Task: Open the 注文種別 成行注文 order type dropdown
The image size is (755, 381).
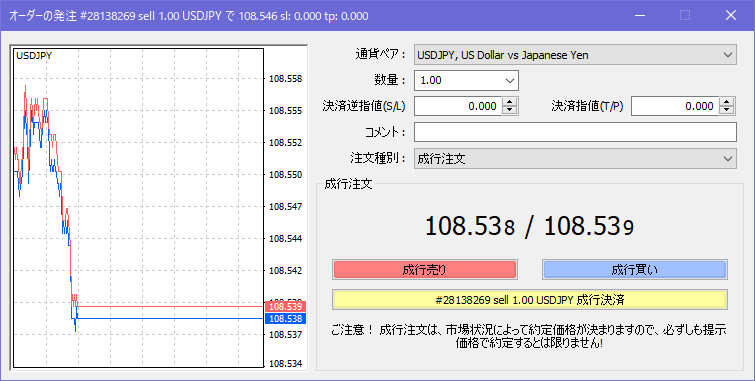Action: 575,158
